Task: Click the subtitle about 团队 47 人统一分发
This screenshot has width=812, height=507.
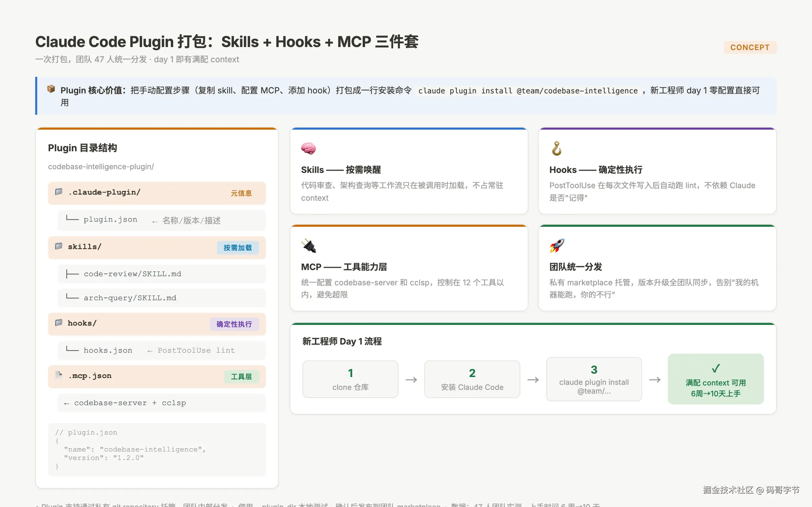Action: (x=137, y=59)
